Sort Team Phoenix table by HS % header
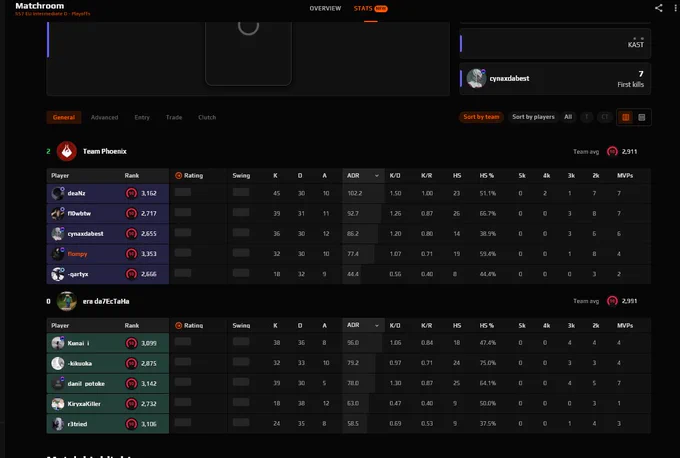 [x=487, y=176]
